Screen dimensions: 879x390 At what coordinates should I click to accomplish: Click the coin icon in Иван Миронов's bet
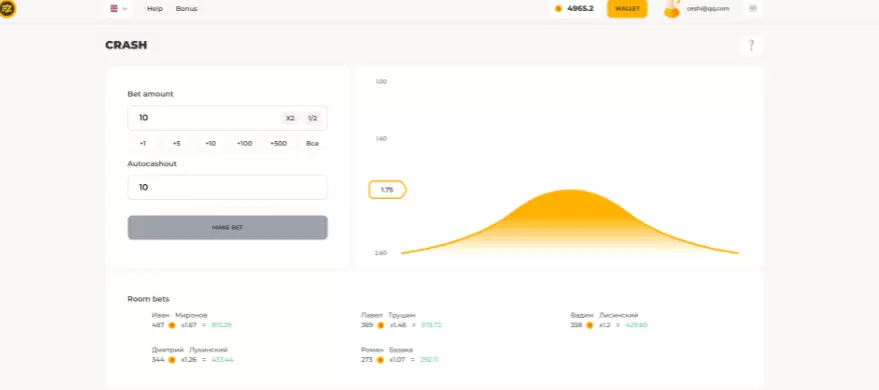click(x=172, y=325)
